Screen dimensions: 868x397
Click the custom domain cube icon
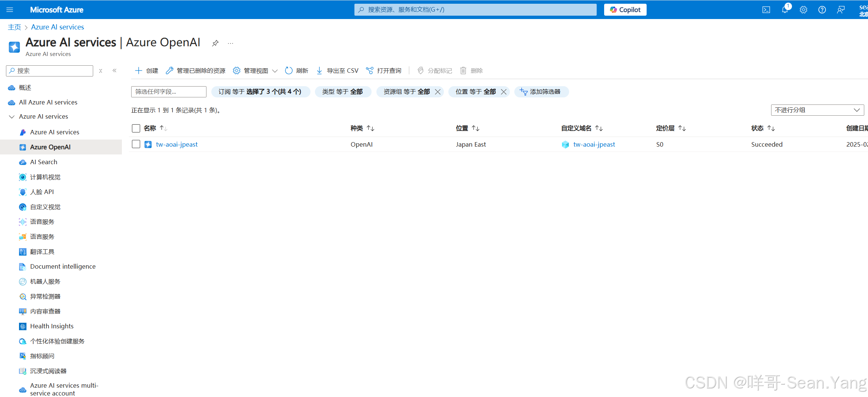pos(565,144)
